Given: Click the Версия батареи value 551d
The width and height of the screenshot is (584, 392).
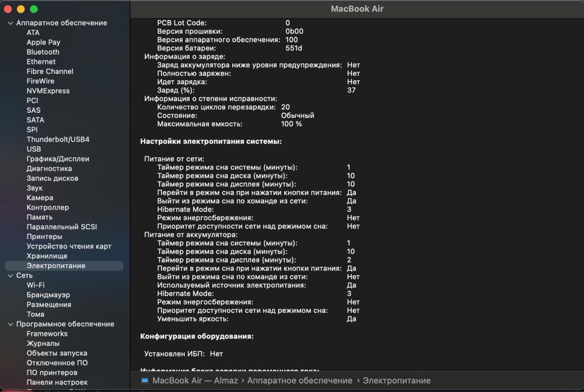Looking at the screenshot, I should (294, 48).
